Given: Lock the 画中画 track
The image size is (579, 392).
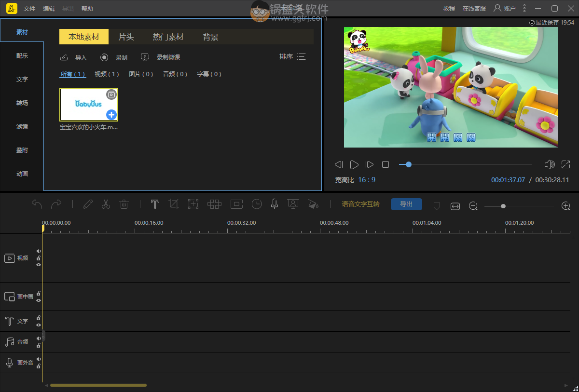Looking at the screenshot, I should [x=39, y=293].
